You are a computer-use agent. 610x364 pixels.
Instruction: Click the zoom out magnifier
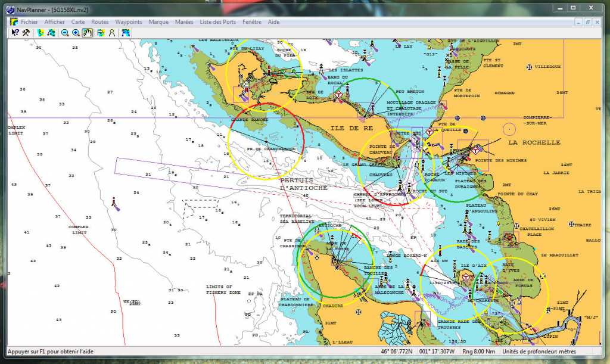click(x=65, y=33)
